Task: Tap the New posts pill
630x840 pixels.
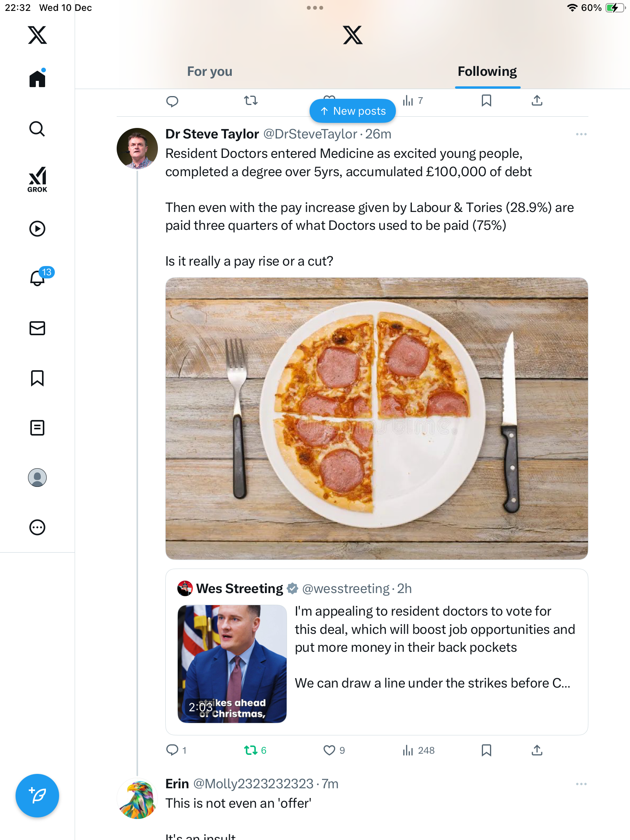Action: tap(353, 111)
